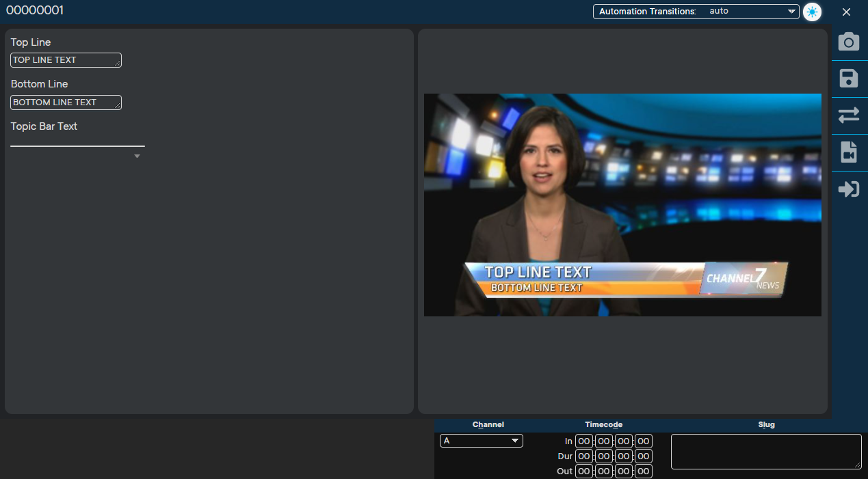Click the news anchor preview image

coord(622,205)
